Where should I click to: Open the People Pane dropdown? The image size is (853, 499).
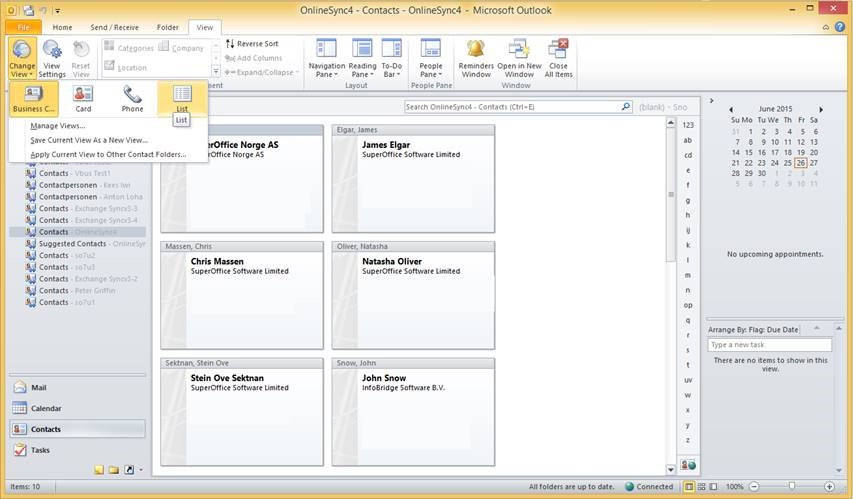point(431,58)
